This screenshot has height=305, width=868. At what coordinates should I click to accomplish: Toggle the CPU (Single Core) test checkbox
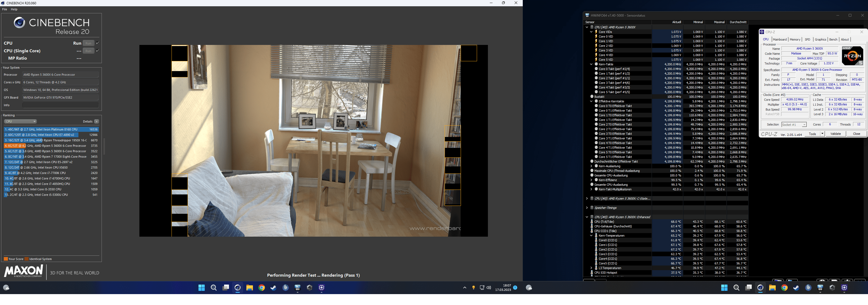click(x=97, y=51)
